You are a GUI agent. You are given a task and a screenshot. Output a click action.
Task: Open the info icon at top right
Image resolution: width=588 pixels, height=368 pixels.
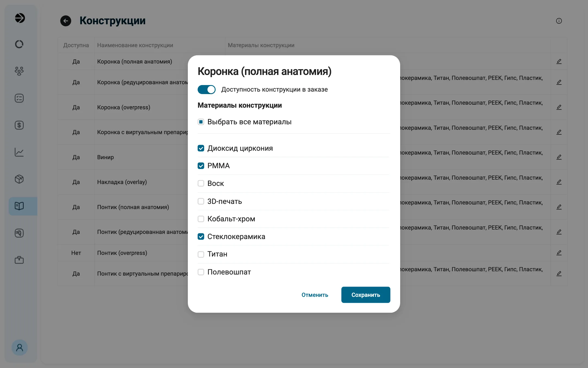coord(559,21)
